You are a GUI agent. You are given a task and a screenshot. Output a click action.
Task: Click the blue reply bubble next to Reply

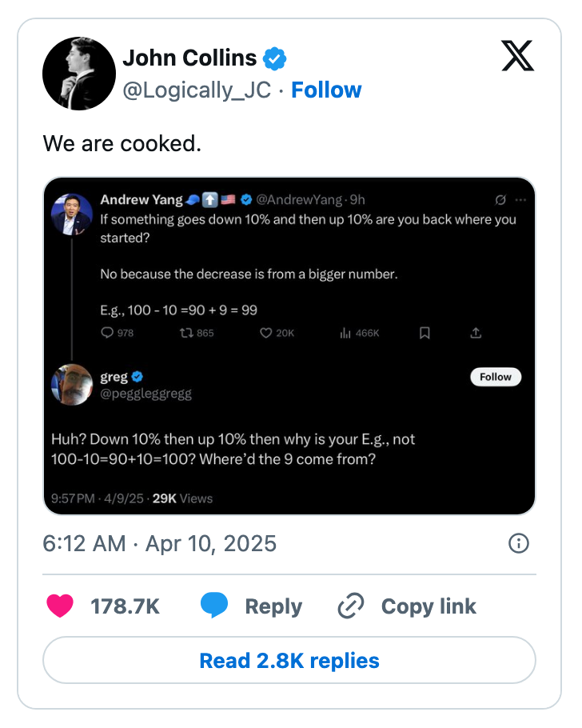click(x=214, y=606)
